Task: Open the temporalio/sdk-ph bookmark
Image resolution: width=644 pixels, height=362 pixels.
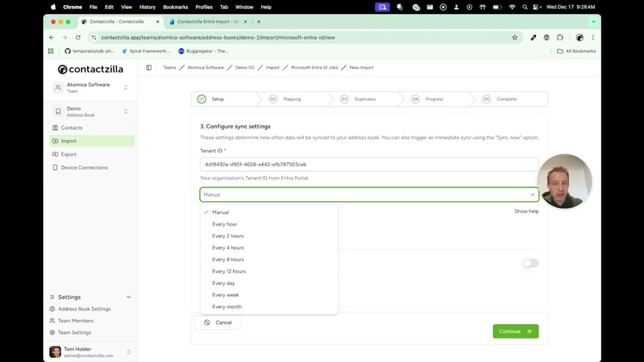Action: 89,51
